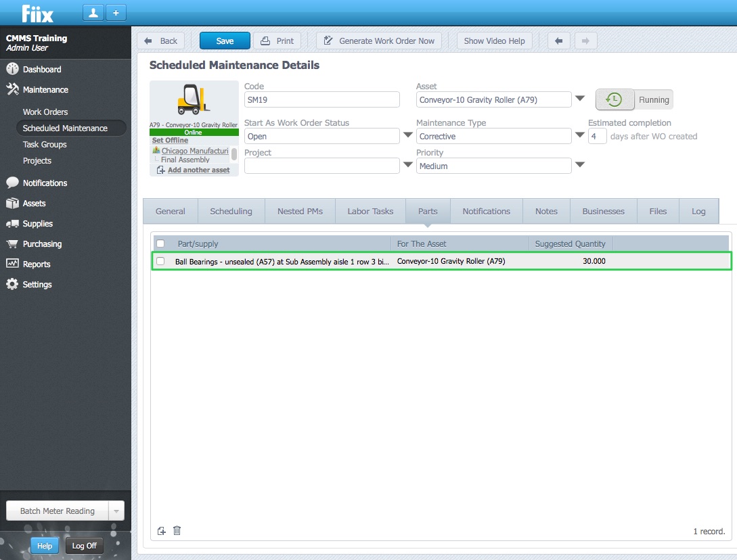Expand the Maintenance Type dropdown arrow
Image resolution: width=737 pixels, height=560 pixels.
click(x=580, y=135)
